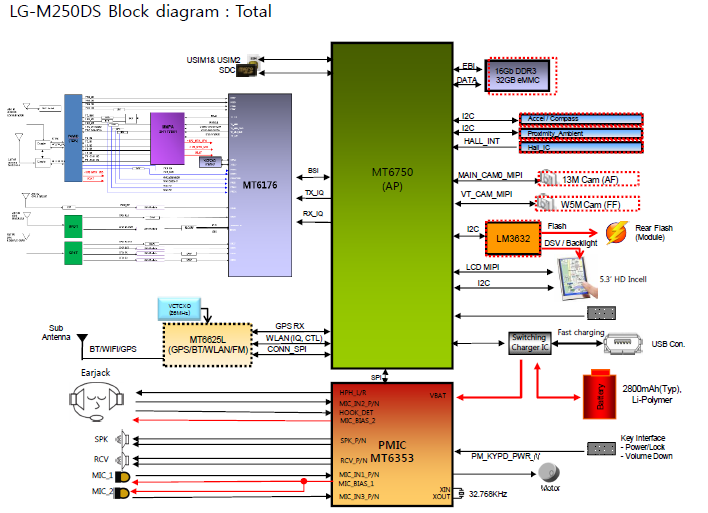This screenshot has width=708, height=513.
Task: Select the 16Gb DDR3 32GB eMMC block
Action: click(x=517, y=76)
